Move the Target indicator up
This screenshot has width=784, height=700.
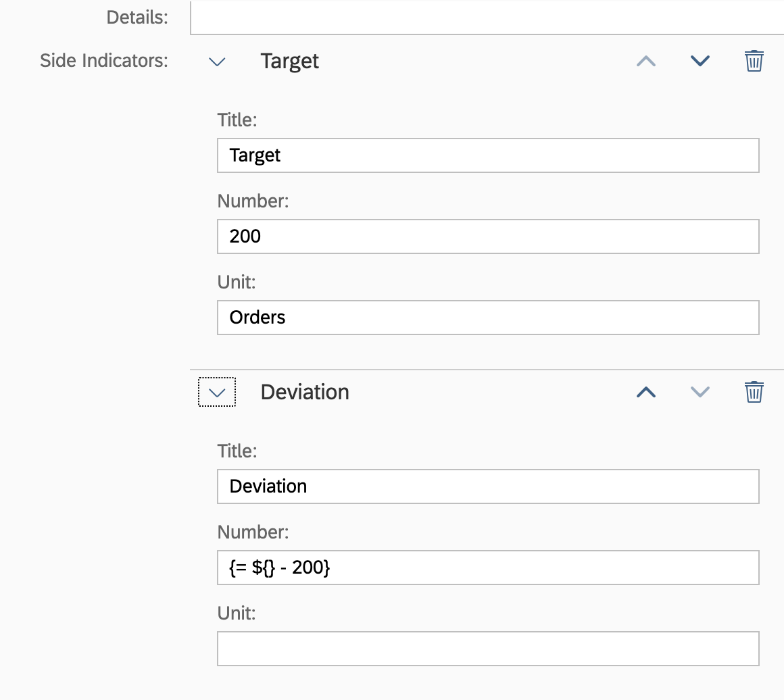pyautogui.click(x=645, y=60)
